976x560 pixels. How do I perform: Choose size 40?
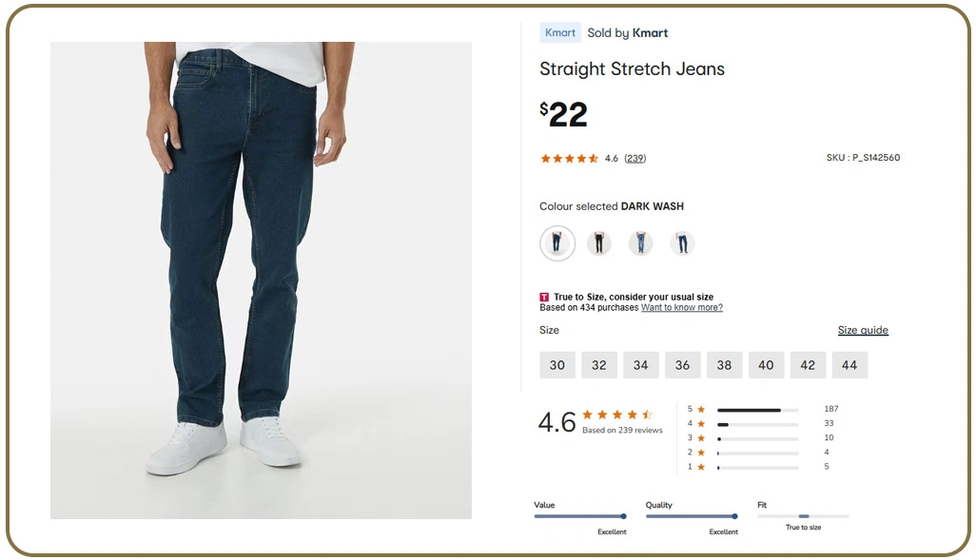(x=767, y=365)
